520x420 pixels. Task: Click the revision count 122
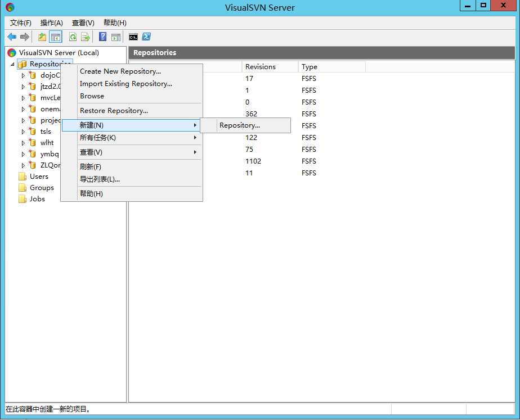point(251,137)
